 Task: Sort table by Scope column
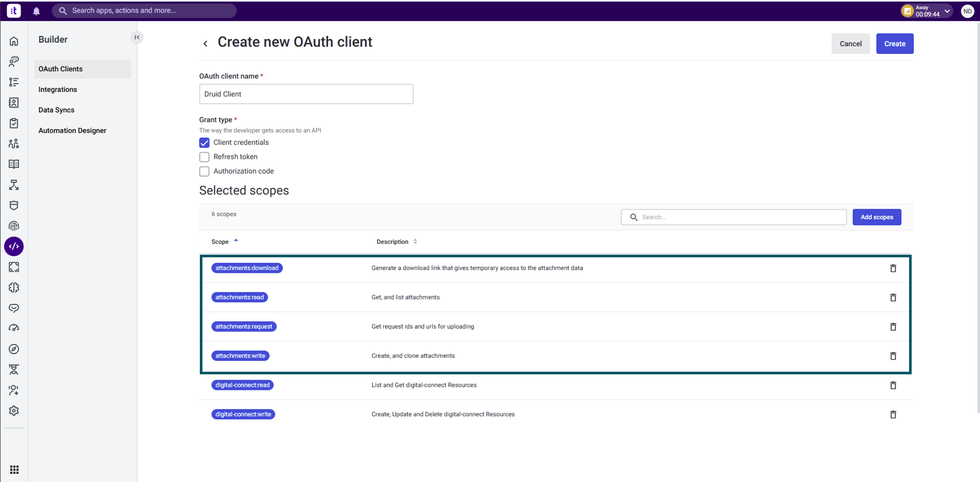coord(221,242)
